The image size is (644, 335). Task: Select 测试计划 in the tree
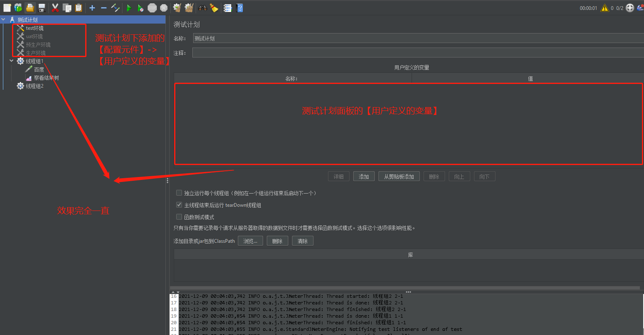[x=27, y=20]
